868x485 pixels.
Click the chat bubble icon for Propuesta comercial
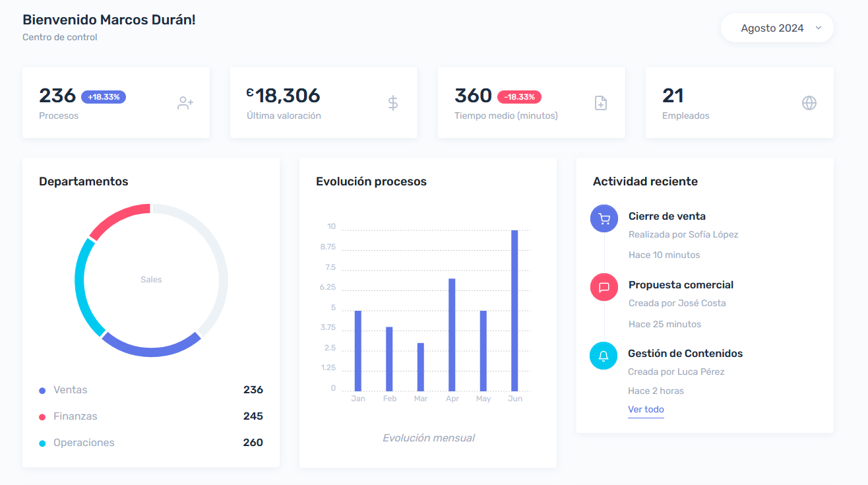[x=604, y=287]
